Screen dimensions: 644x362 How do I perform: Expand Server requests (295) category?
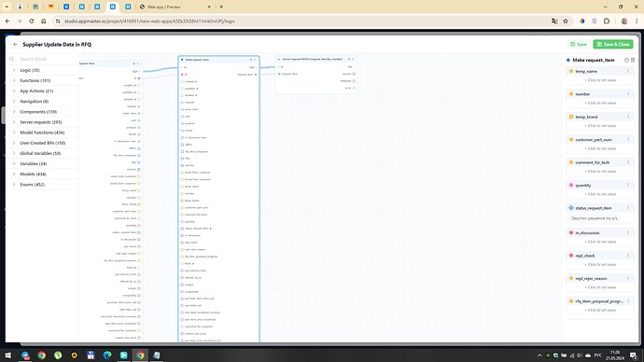[41, 122]
